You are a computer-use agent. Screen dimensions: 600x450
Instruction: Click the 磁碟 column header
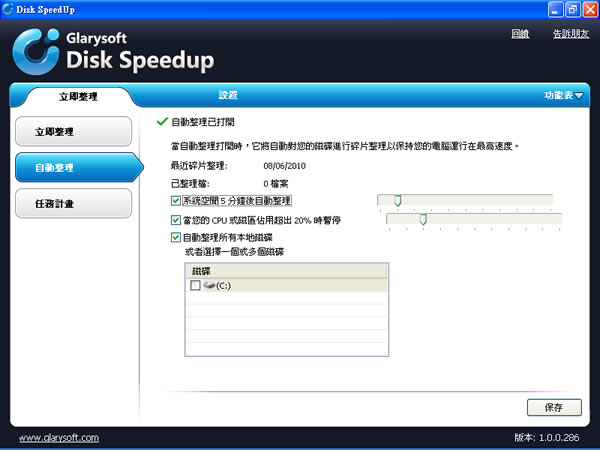point(287,271)
